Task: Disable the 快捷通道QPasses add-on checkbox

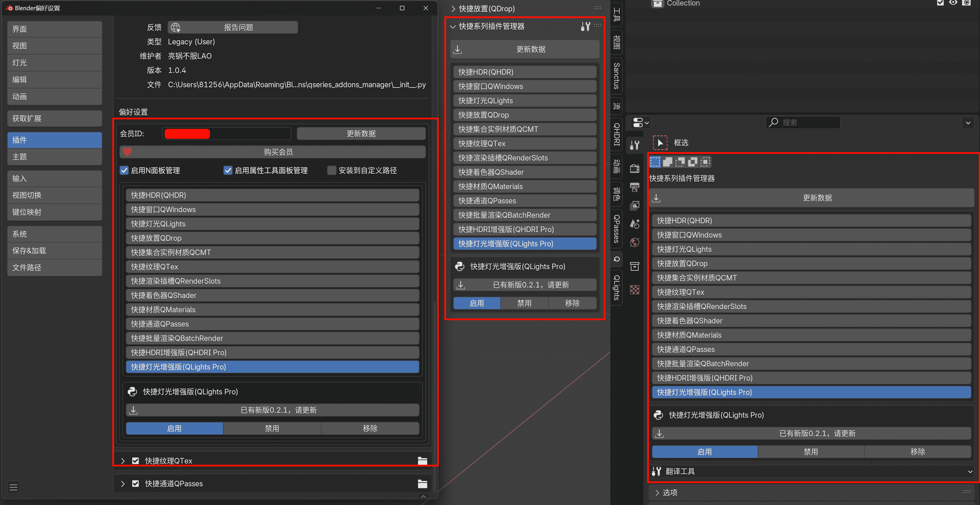Action: tap(135, 484)
